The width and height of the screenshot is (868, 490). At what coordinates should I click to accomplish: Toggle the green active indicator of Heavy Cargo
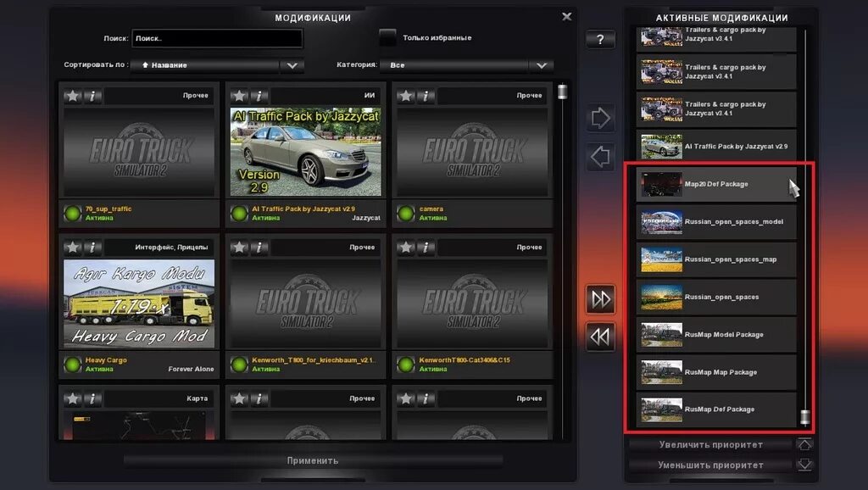73,365
